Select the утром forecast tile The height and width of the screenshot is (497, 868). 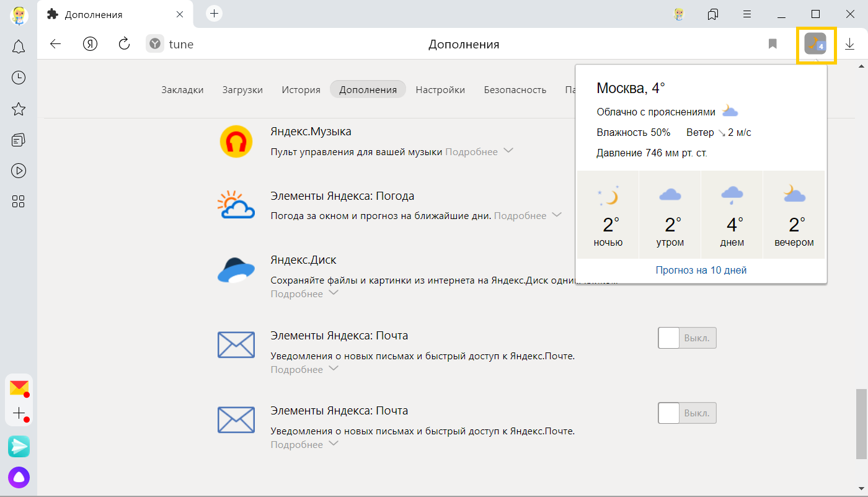[x=670, y=215]
